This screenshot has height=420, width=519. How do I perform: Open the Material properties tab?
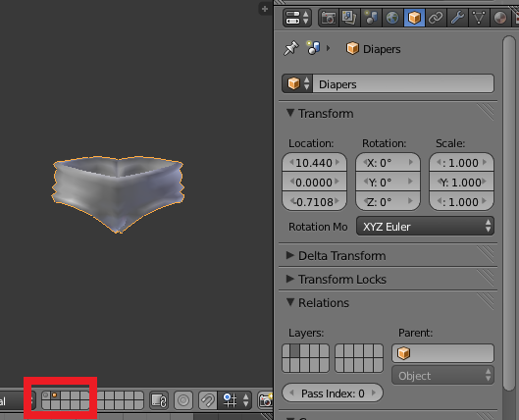[500, 18]
